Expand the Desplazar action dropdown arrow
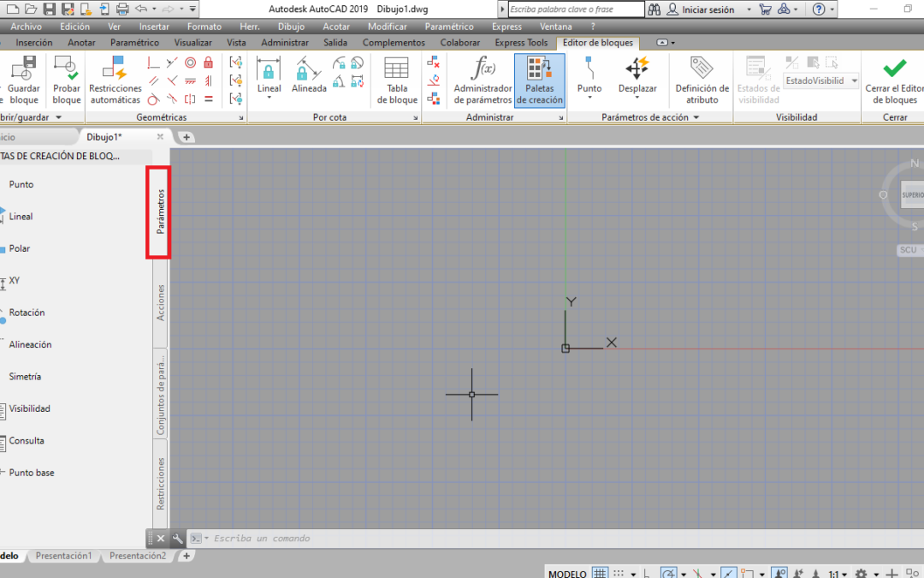The width and height of the screenshot is (924, 578). point(637,98)
